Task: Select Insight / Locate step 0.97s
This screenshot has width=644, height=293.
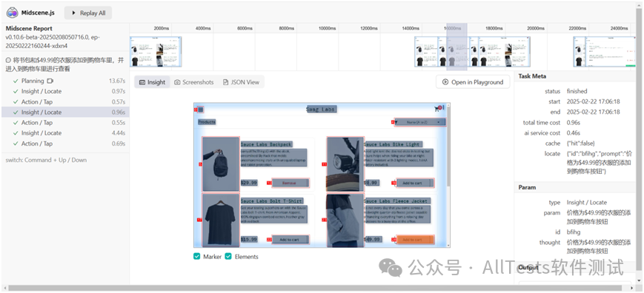Action: [65, 92]
